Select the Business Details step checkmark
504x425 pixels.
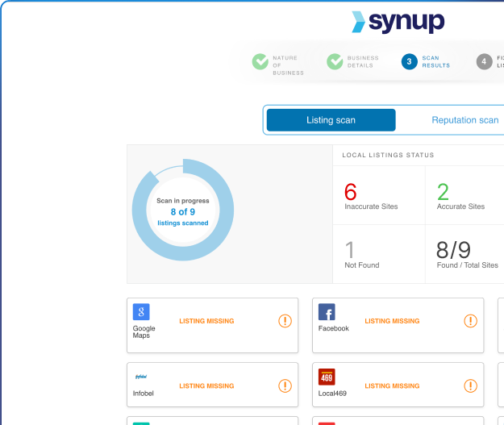[335, 61]
